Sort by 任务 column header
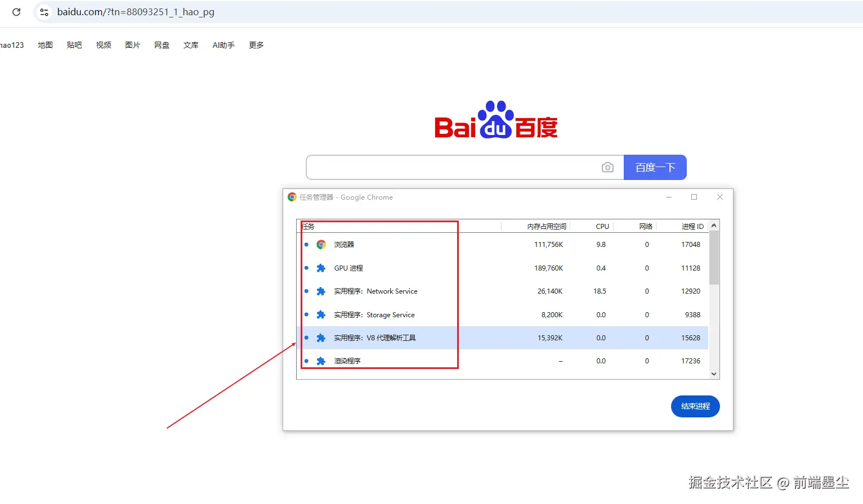Screen dimensions: 863x504 [399, 226]
